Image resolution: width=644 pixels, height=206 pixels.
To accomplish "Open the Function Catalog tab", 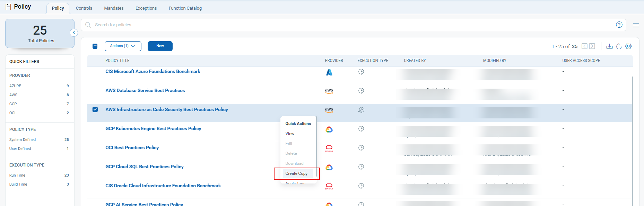I will [185, 8].
